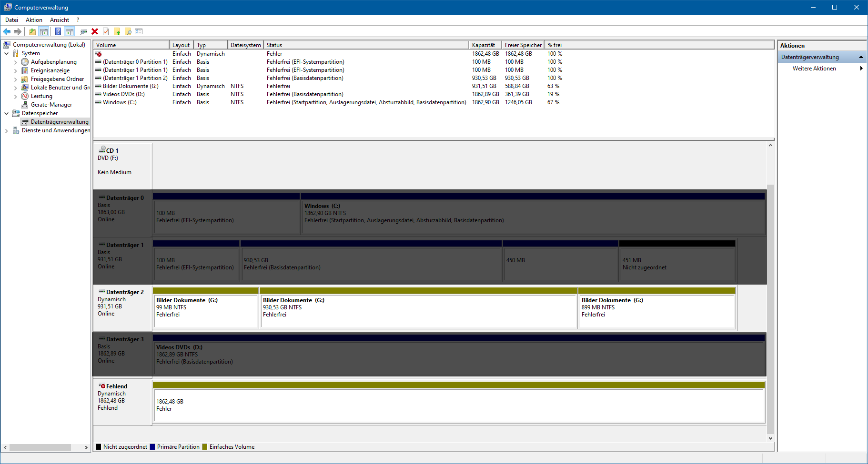The height and width of the screenshot is (464, 868).
Task: Expand Lokale Benutzer node arrow
Action: click(x=15, y=88)
